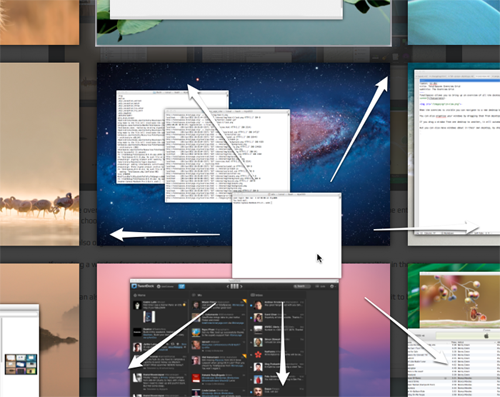Select the orange wallpaper desktop at top left

39,22
